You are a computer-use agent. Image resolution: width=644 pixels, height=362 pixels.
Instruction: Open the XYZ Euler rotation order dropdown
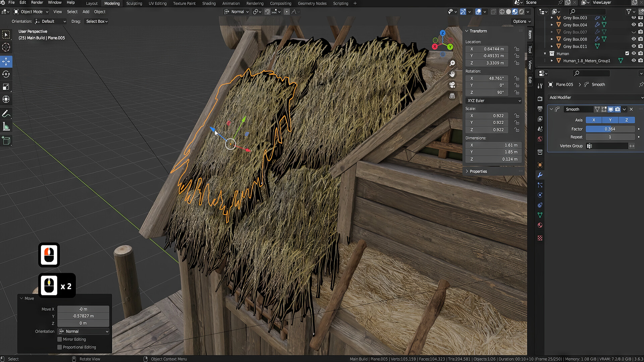point(493,101)
